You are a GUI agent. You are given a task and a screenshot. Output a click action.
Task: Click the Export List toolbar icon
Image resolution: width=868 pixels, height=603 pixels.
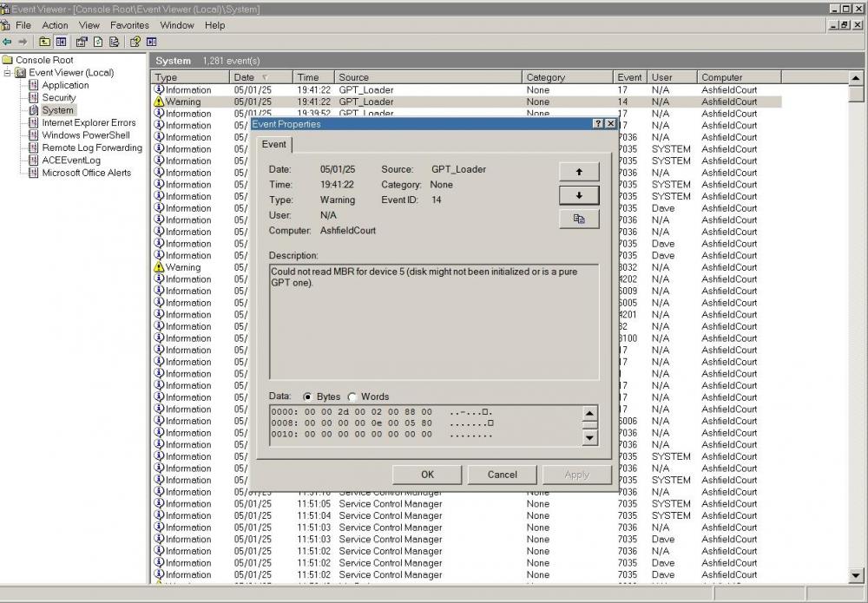[114, 42]
